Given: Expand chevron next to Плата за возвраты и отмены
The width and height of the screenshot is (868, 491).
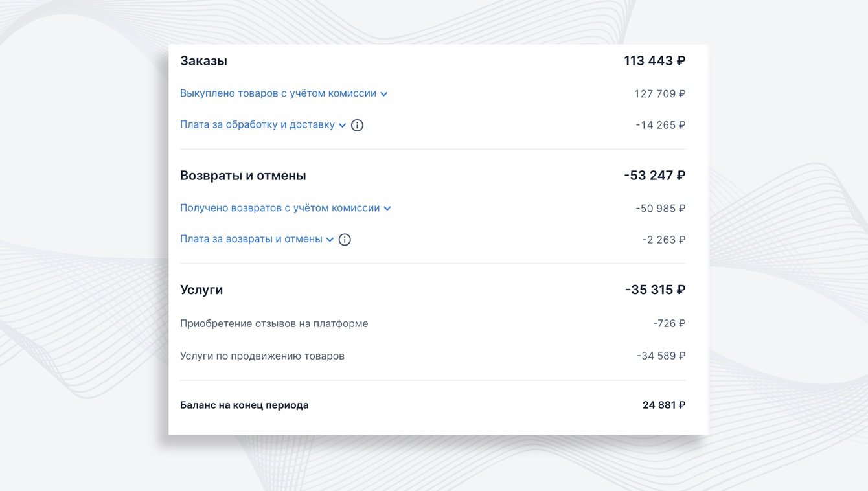Looking at the screenshot, I should point(330,240).
